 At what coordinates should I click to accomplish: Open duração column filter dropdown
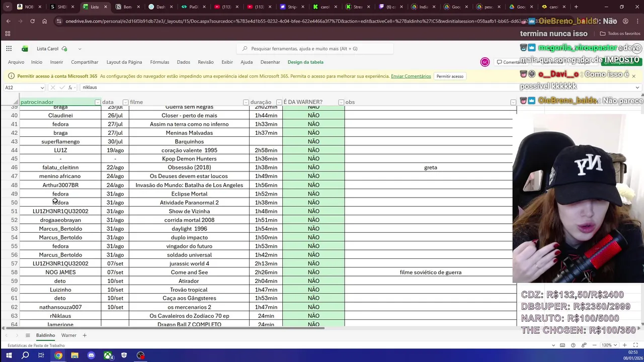pyautogui.click(x=279, y=102)
